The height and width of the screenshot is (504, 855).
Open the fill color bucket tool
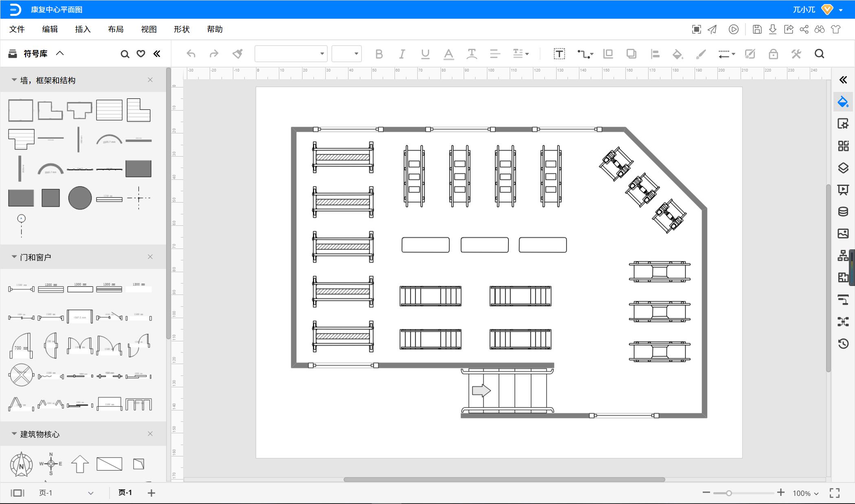(x=677, y=54)
